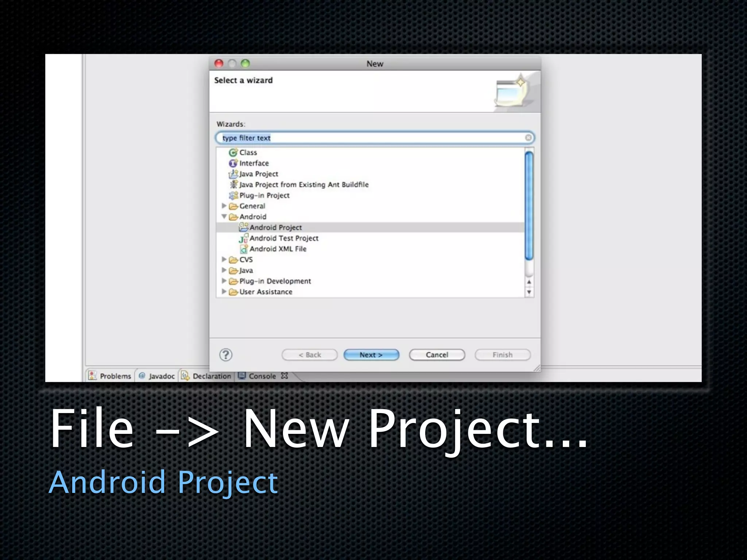The image size is (747, 560).
Task: Click the Android XML File icon
Action: pos(244,249)
